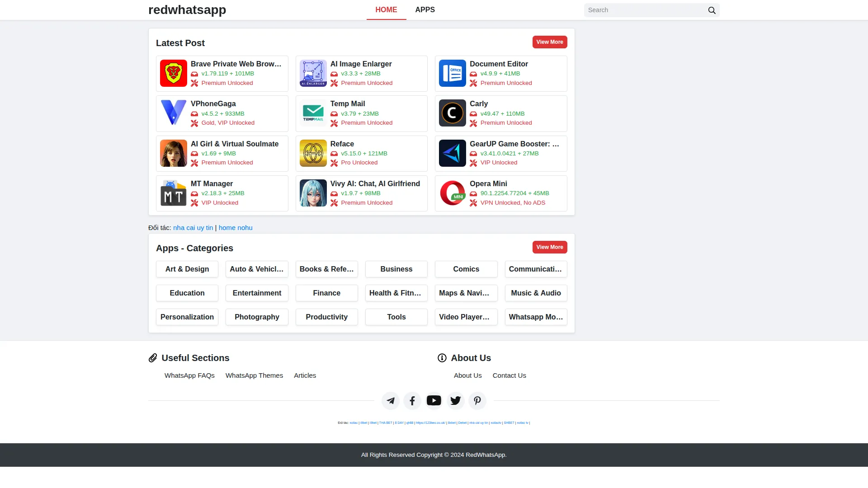The image size is (868, 488).
Task: Open the Maps & Navigation category
Action: coord(466,293)
